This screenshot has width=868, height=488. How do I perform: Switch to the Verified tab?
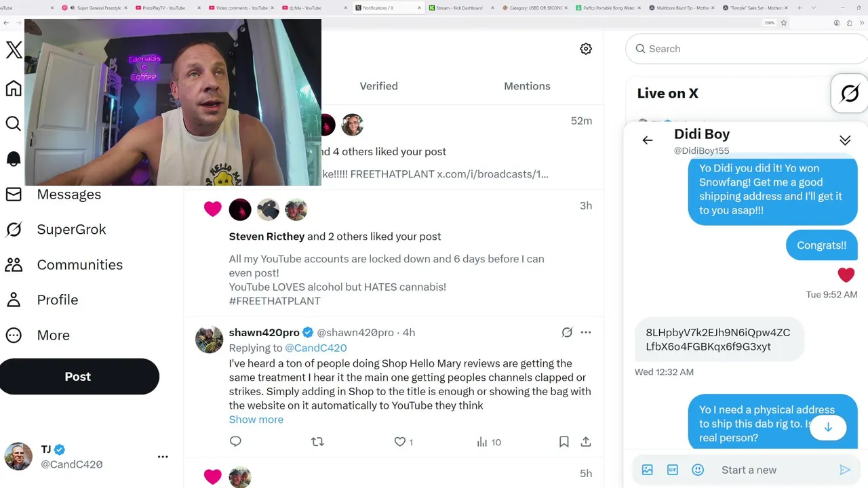[x=378, y=86]
